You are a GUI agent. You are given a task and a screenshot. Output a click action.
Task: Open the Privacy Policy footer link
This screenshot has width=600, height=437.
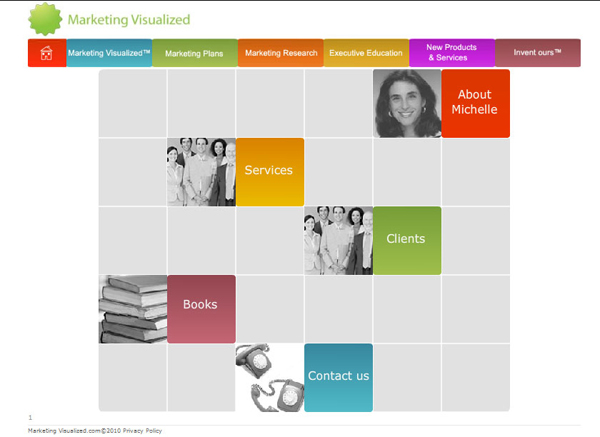click(x=145, y=430)
